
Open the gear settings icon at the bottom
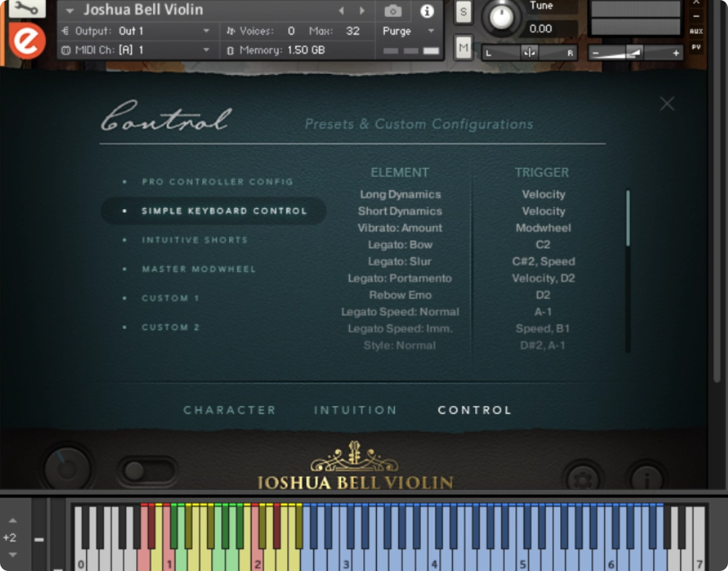582,478
